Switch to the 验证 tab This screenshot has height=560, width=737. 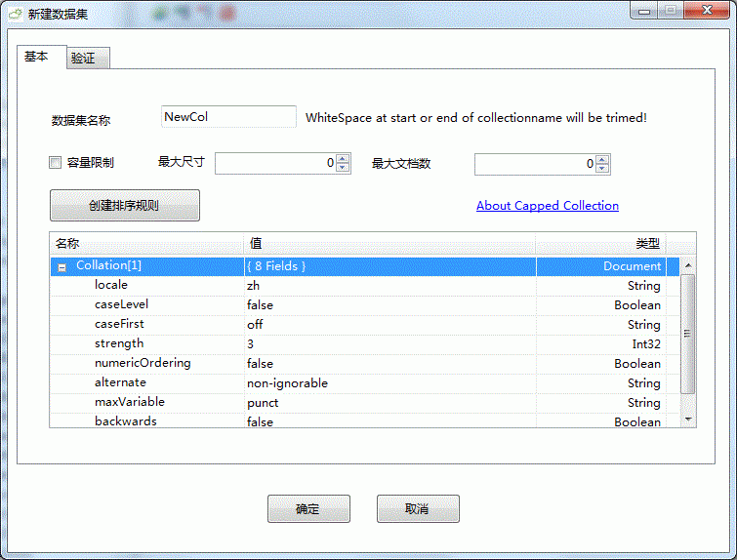88,59
